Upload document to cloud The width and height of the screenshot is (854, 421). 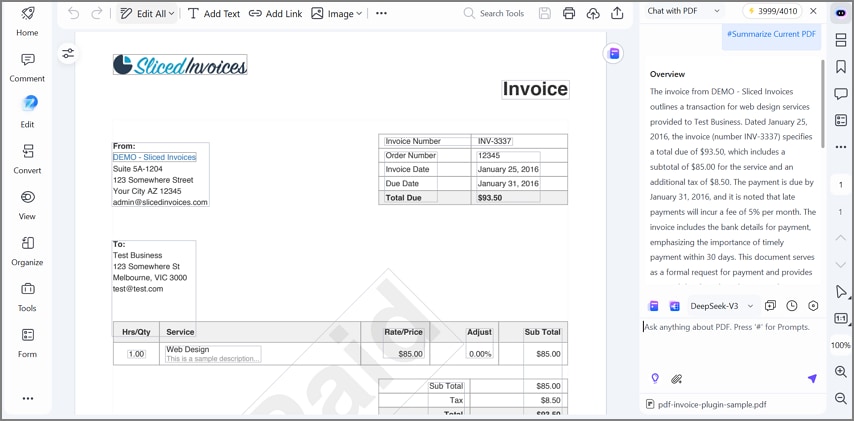pyautogui.click(x=593, y=14)
